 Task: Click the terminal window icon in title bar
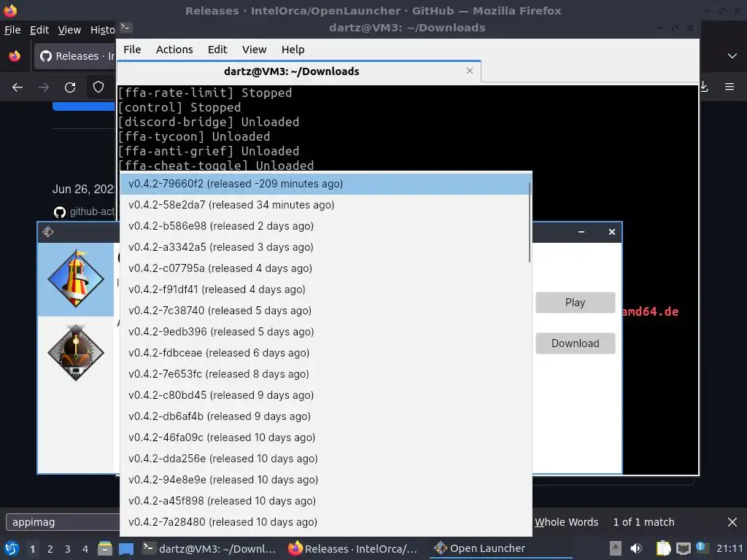click(125, 28)
